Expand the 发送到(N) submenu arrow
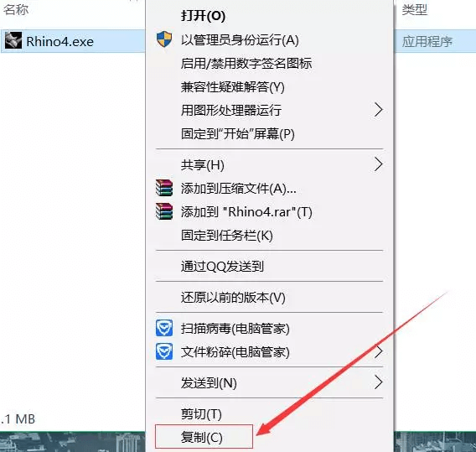The height and width of the screenshot is (452, 476). pos(378,382)
